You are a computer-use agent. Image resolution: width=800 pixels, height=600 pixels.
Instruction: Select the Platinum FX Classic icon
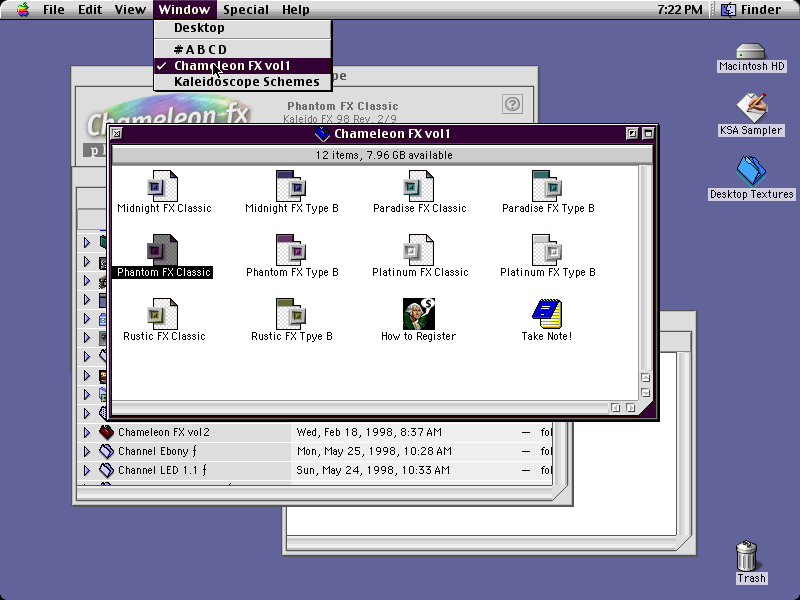[419, 250]
